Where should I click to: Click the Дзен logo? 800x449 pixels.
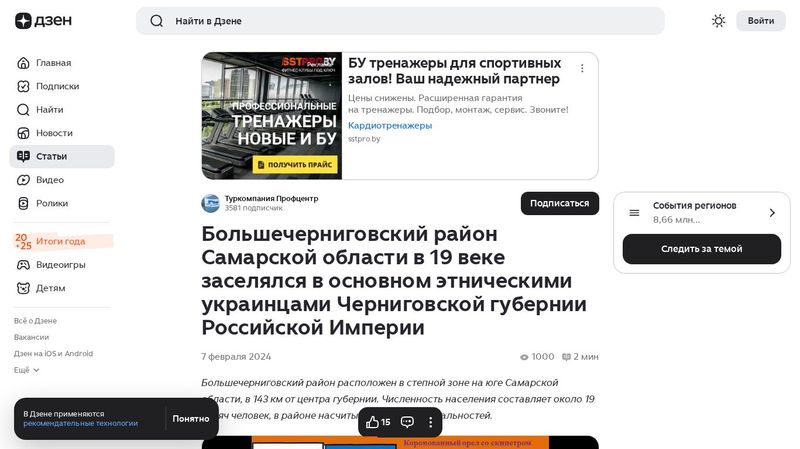pyautogui.click(x=36, y=21)
